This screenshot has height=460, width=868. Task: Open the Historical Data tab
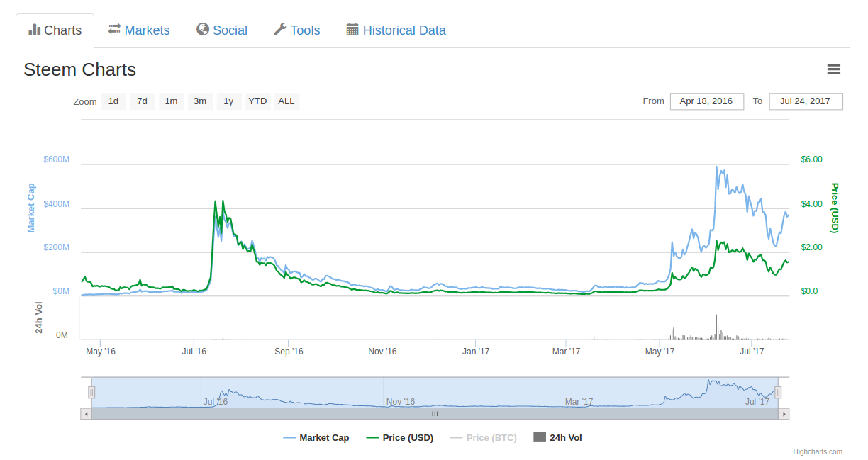(396, 30)
